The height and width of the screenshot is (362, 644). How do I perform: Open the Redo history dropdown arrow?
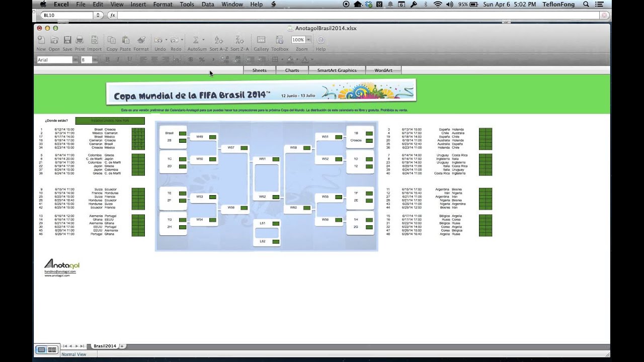coord(182,40)
